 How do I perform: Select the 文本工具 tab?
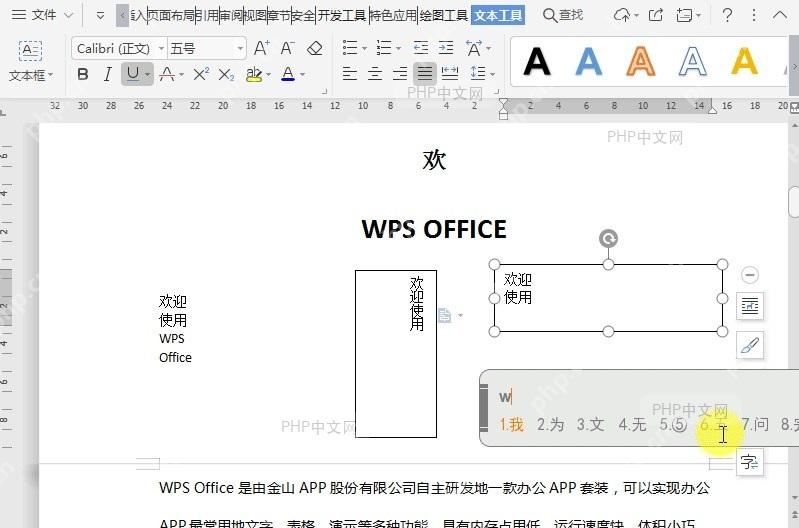point(498,15)
